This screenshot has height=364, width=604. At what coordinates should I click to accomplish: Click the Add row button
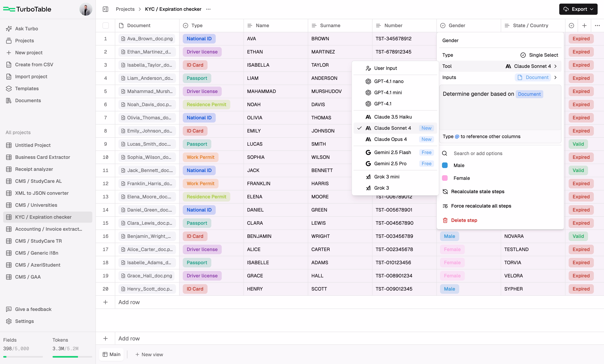(x=129, y=302)
